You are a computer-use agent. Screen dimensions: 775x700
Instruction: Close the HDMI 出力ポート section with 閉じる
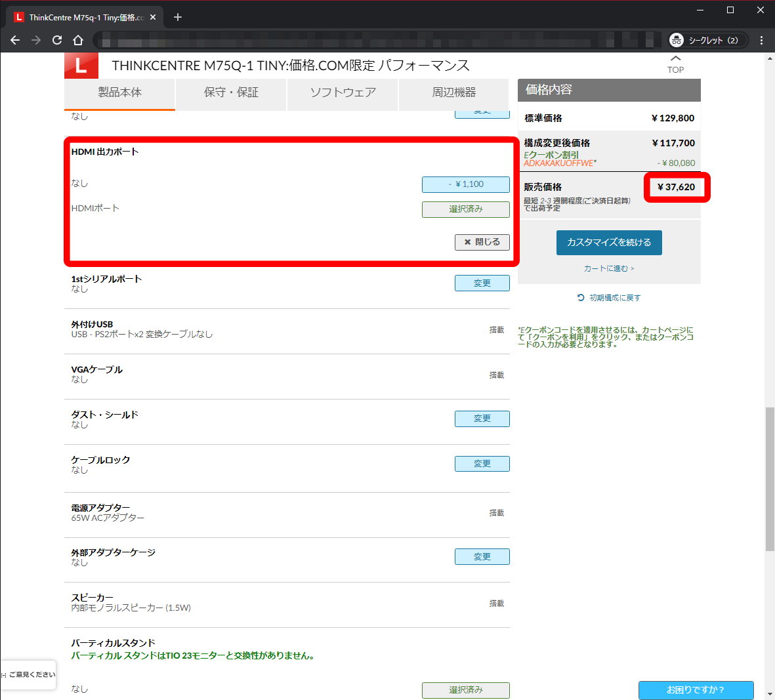482,242
